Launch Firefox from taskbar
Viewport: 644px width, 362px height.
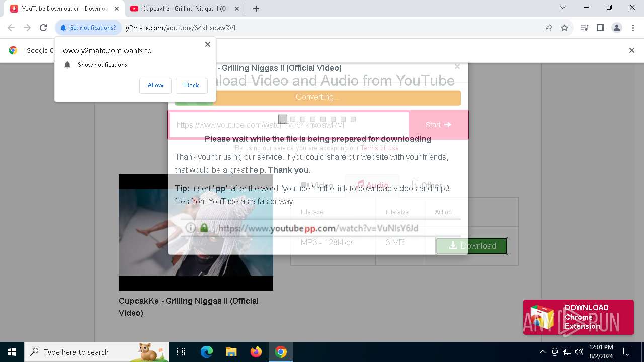pos(256,352)
